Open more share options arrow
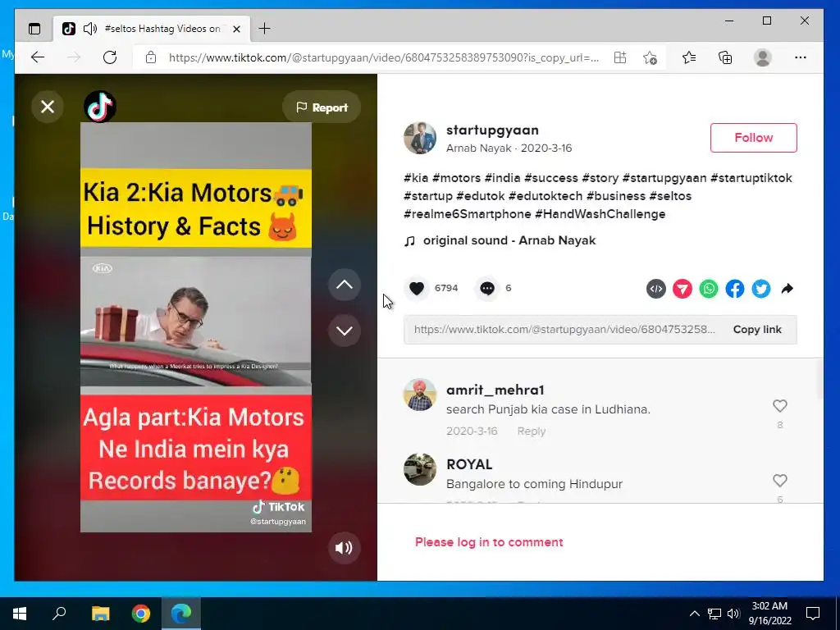The image size is (840, 630). click(787, 289)
